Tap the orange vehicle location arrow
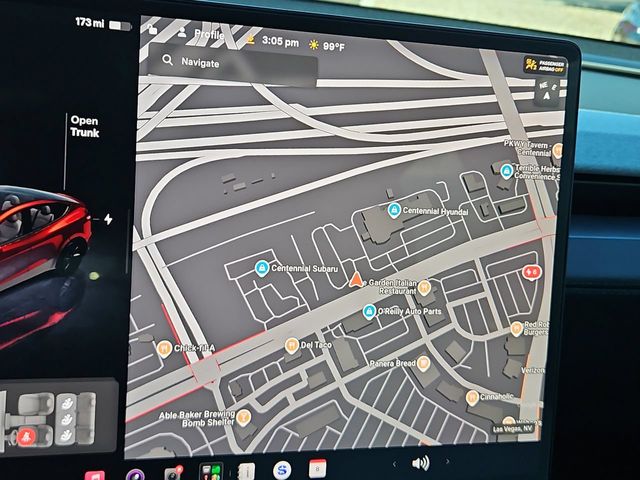 pyautogui.click(x=356, y=280)
